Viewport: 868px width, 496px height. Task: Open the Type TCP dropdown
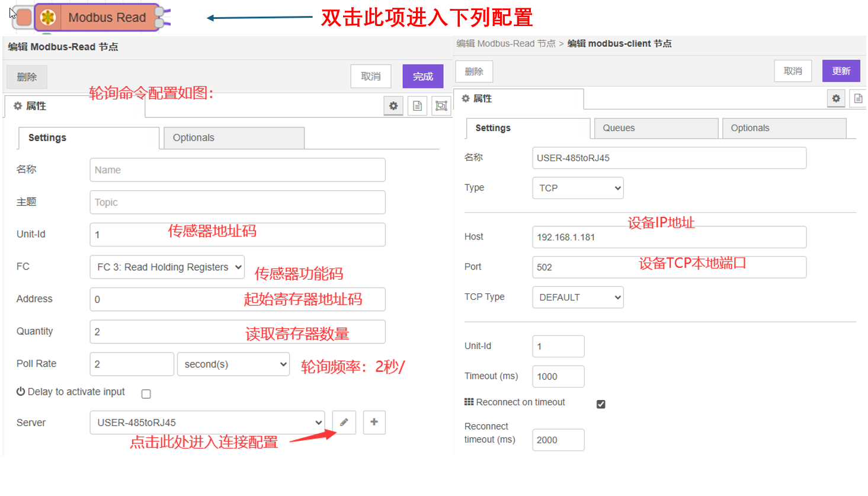pyautogui.click(x=578, y=188)
